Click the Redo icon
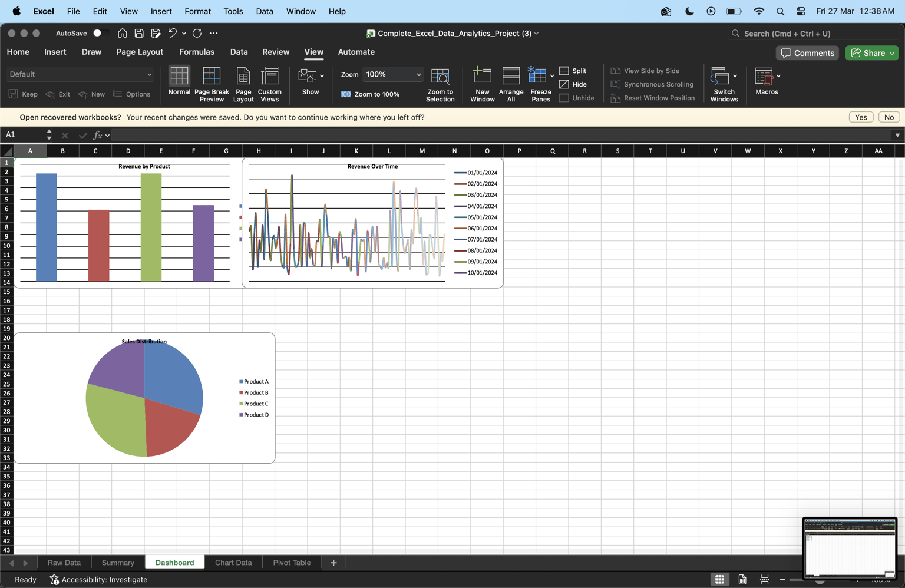This screenshot has width=905, height=588. point(197,34)
